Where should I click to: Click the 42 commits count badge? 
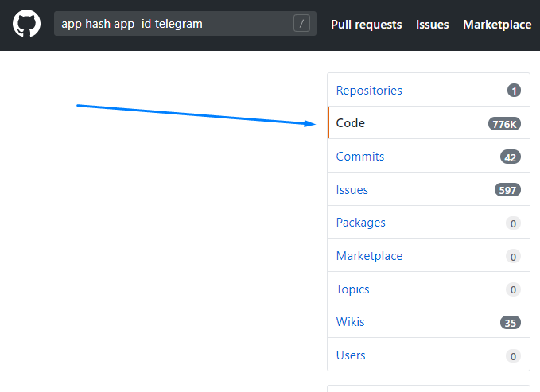coord(511,157)
